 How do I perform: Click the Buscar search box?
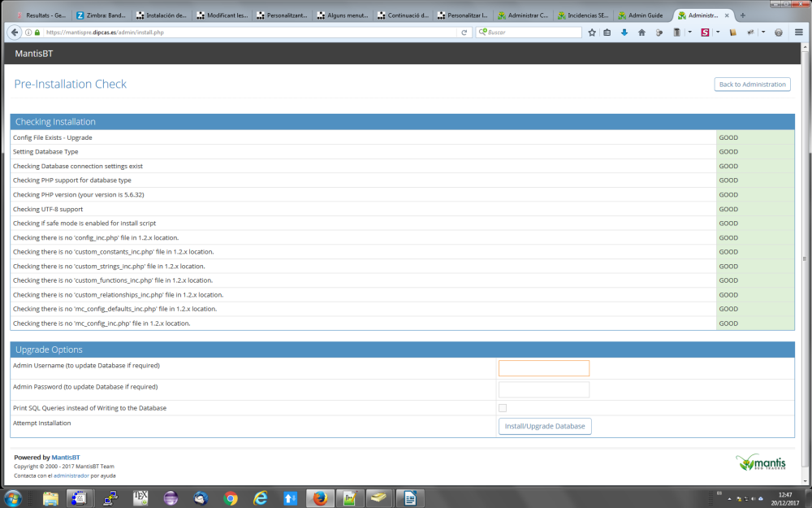coord(529,33)
